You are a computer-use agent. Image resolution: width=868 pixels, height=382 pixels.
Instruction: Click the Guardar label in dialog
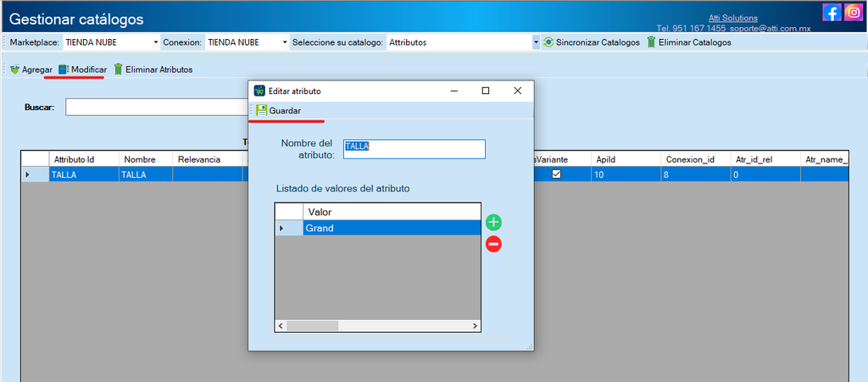285,111
